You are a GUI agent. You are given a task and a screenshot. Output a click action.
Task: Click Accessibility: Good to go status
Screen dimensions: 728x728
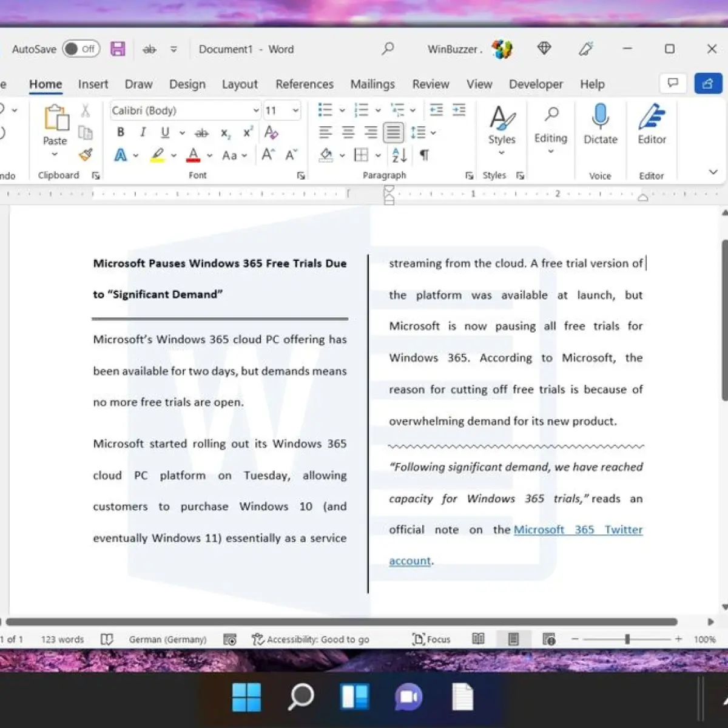[x=311, y=639]
